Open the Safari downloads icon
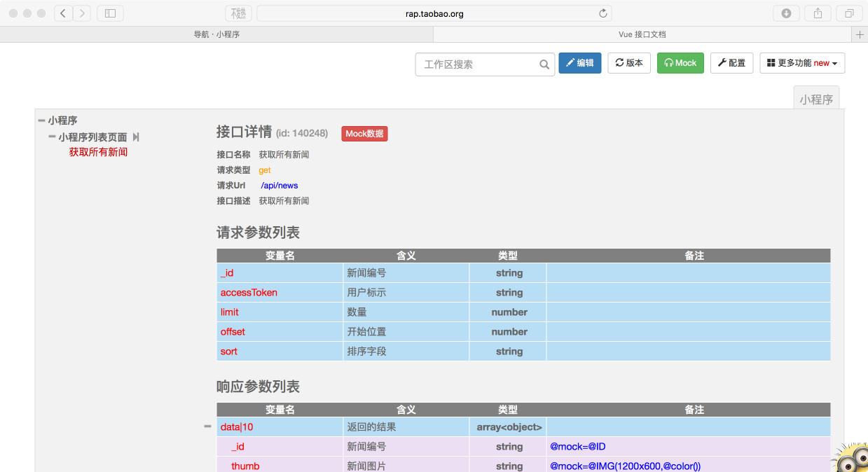This screenshot has height=472, width=868. (x=786, y=13)
